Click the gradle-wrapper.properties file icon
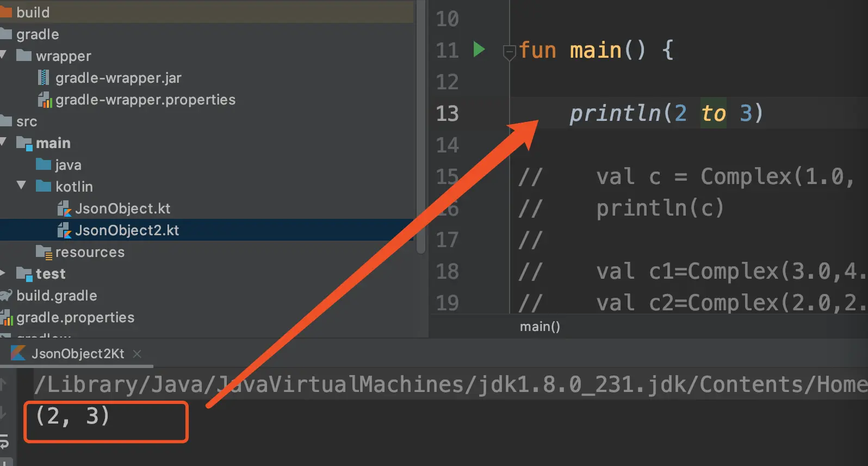This screenshot has height=466, width=868. (x=45, y=100)
